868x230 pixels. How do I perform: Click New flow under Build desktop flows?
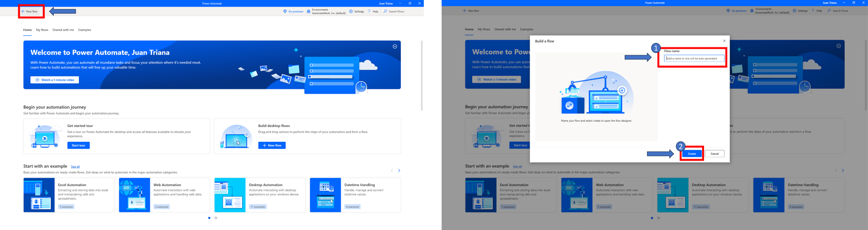point(272,145)
